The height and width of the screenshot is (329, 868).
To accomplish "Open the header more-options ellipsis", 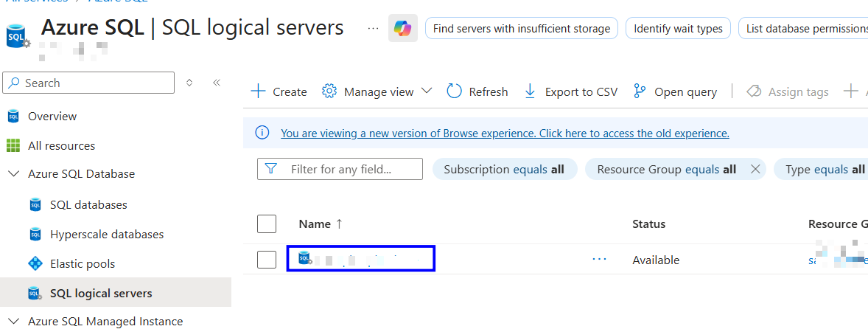I will tap(374, 28).
